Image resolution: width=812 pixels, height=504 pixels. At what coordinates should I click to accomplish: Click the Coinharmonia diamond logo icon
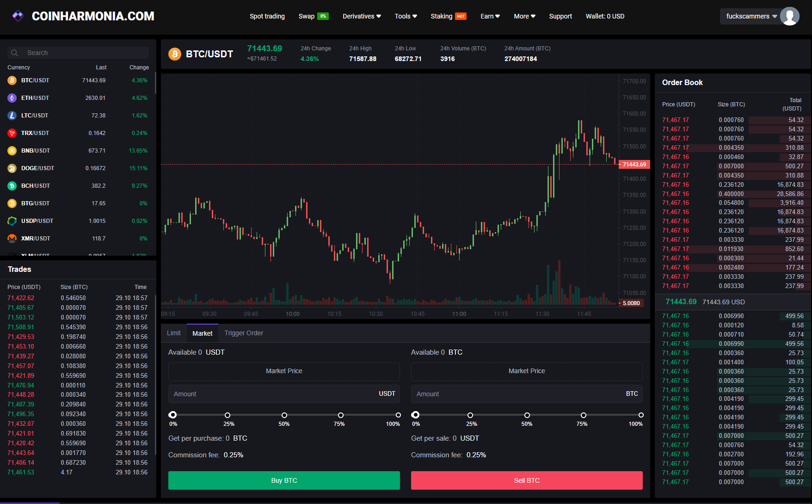point(18,16)
